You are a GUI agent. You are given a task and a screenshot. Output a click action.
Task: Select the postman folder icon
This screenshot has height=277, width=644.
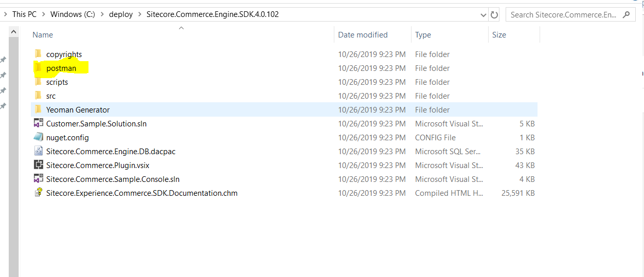pos(38,68)
